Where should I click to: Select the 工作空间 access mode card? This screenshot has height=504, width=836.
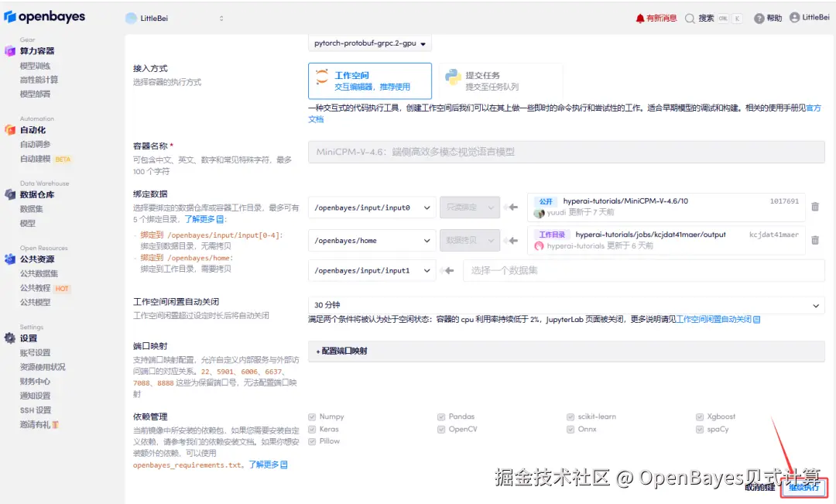[369, 81]
